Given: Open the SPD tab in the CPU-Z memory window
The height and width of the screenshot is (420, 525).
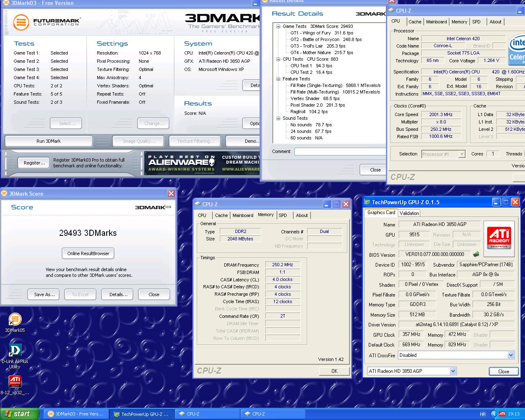Looking at the screenshot, I should pyautogui.click(x=283, y=215).
